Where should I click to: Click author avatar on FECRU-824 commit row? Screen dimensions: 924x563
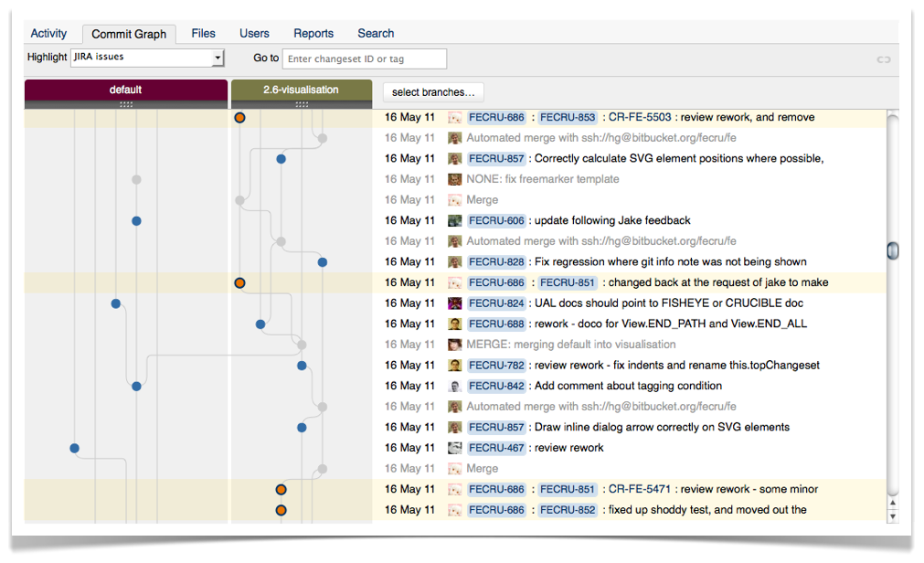click(454, 303)
